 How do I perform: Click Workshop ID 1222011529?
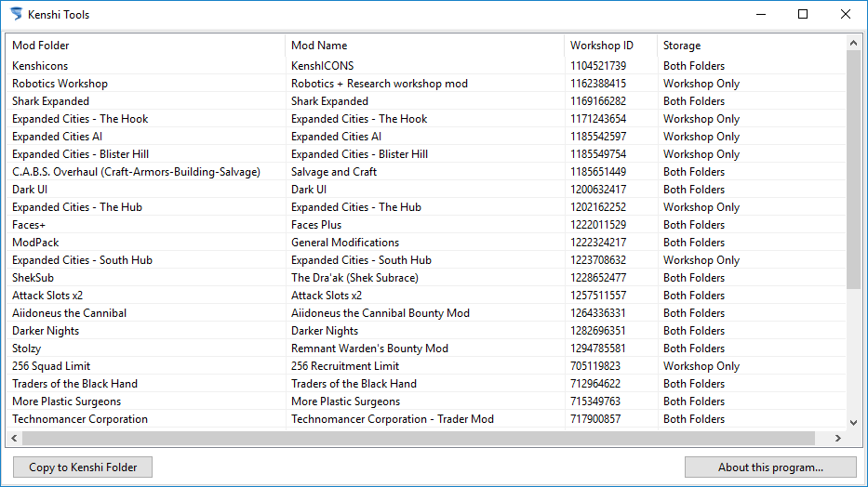coord(598,225)
